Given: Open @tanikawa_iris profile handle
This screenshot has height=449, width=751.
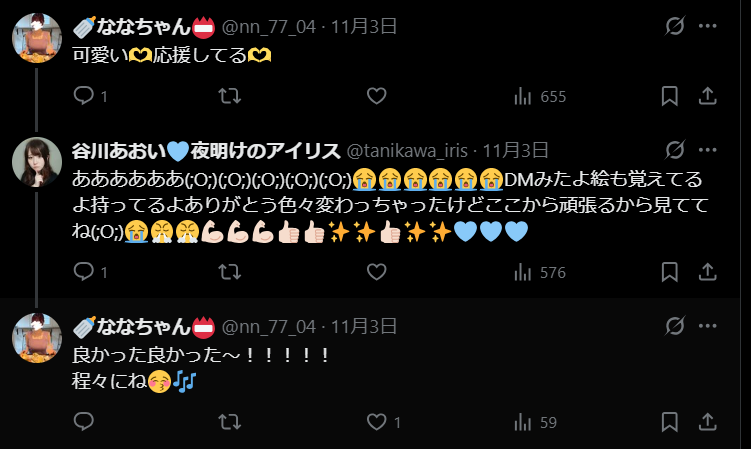Looking at the screenshot, I should tap(407, 151).
